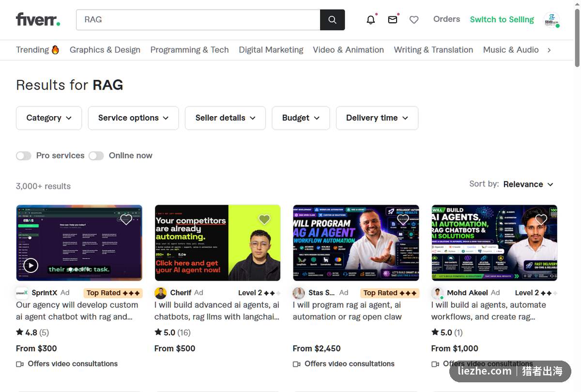
Task: Click Switch to Selling link
Action: point(502,20)
